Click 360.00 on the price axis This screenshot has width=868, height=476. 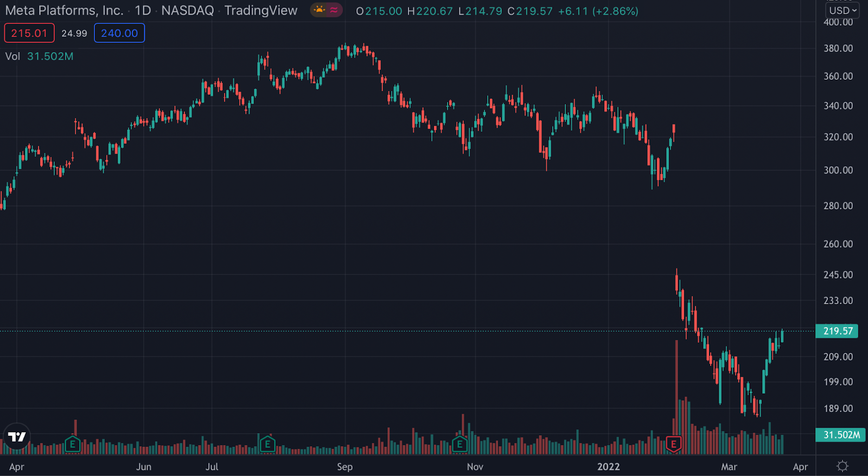coord(838,76)
